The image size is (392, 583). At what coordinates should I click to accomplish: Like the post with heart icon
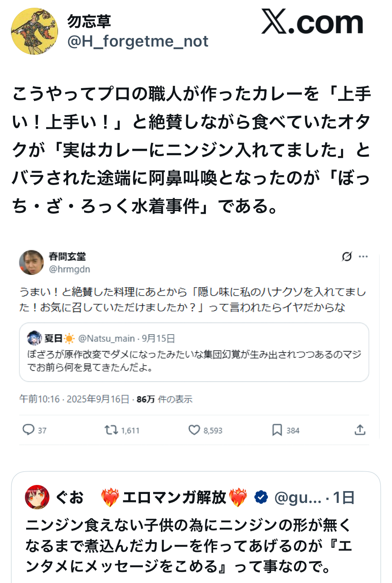[194, 430]
